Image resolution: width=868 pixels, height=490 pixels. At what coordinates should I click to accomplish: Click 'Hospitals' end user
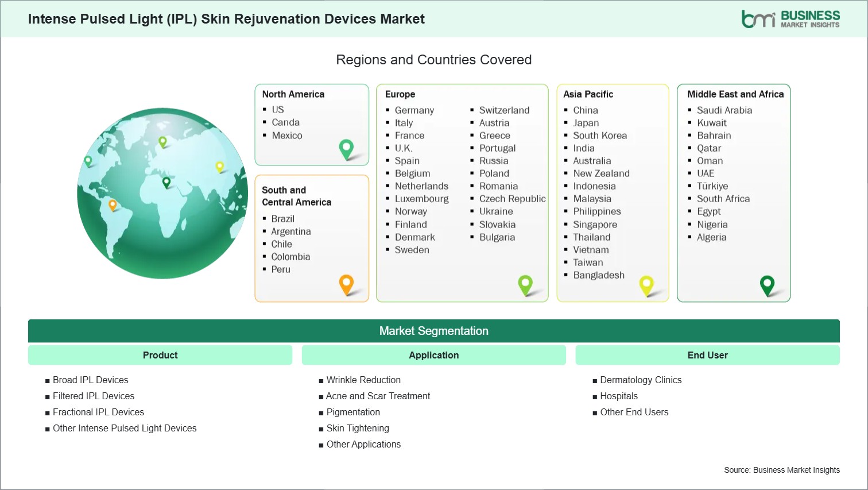pyautogui.click(x=619, y=396)
